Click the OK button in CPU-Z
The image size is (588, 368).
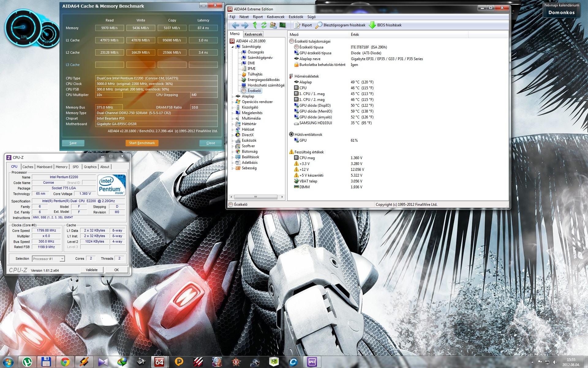[x=116, y=270]
